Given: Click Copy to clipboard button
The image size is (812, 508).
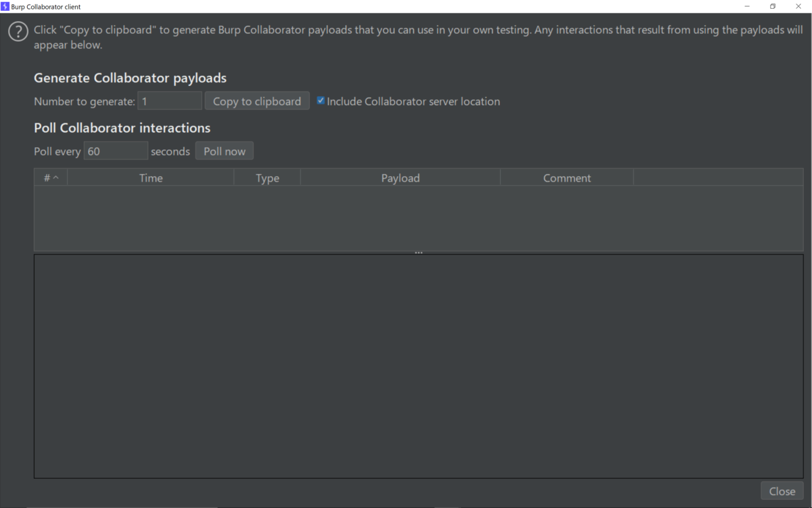Looking at the screenshot, I should pyautogui.click(x=257, y=101).
